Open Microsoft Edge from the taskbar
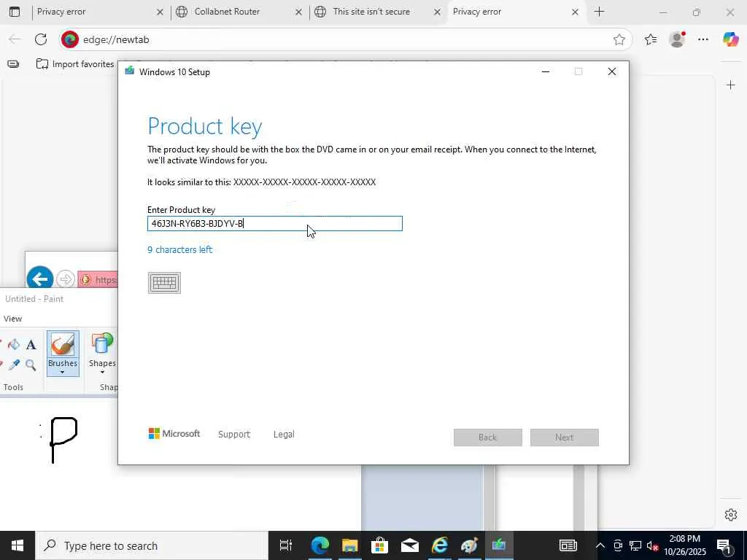Screen dimensions: 747x560 (x=320, y=545)
